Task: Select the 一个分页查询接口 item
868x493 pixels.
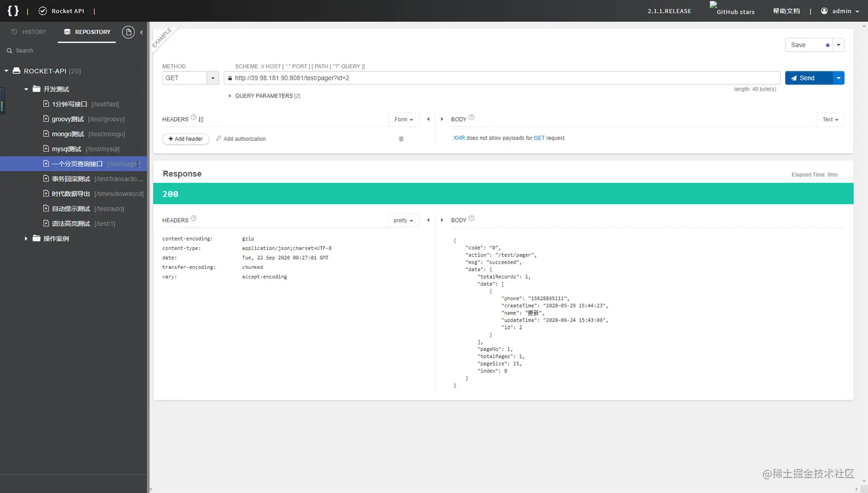Action: tap(73, 164)
